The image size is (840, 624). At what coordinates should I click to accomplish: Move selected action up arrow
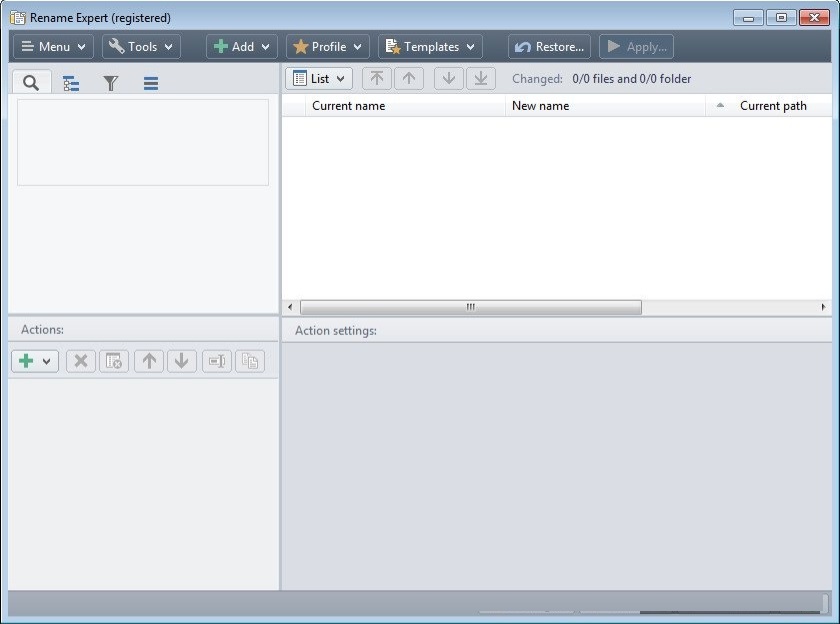tap(149, 361)
